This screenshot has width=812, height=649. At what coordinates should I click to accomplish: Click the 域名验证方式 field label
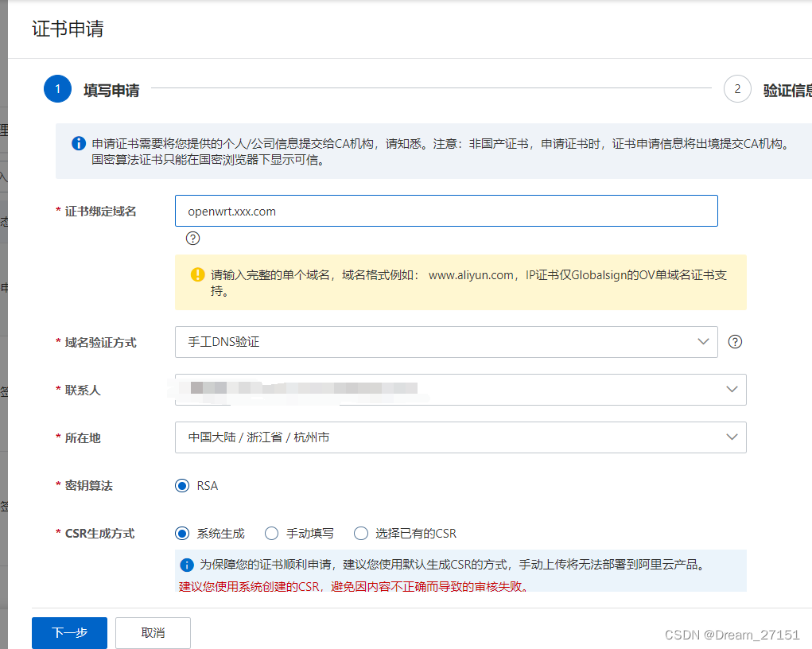[100, 342]
